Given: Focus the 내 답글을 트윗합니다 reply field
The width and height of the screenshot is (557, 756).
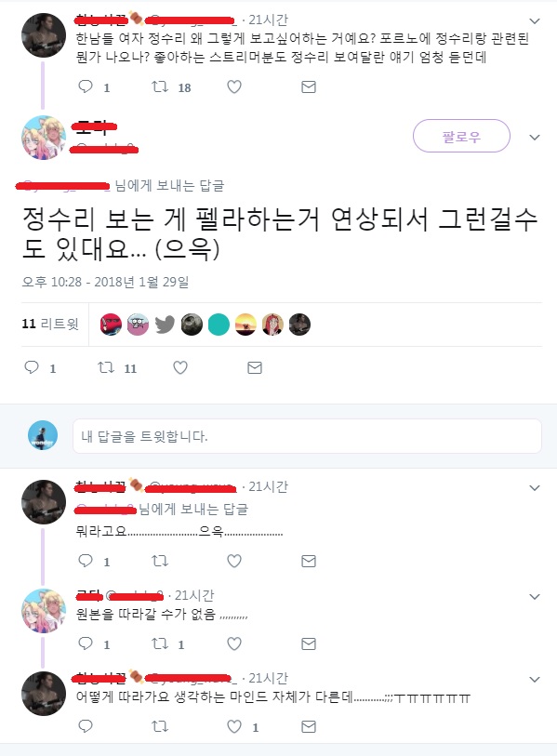Looking at the screenshot, I should [307, 436].
